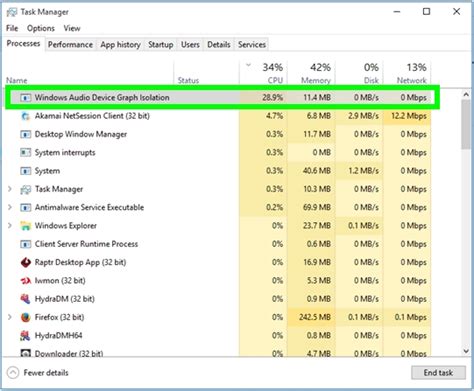Click the Fewer details link text
474x391 pixels.
tap(46, 373)
